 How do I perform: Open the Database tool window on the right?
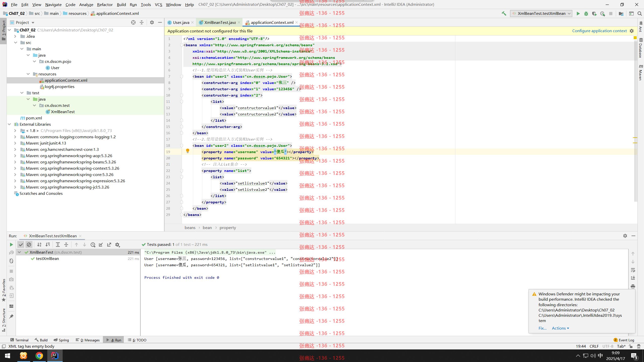pos(641,48)
